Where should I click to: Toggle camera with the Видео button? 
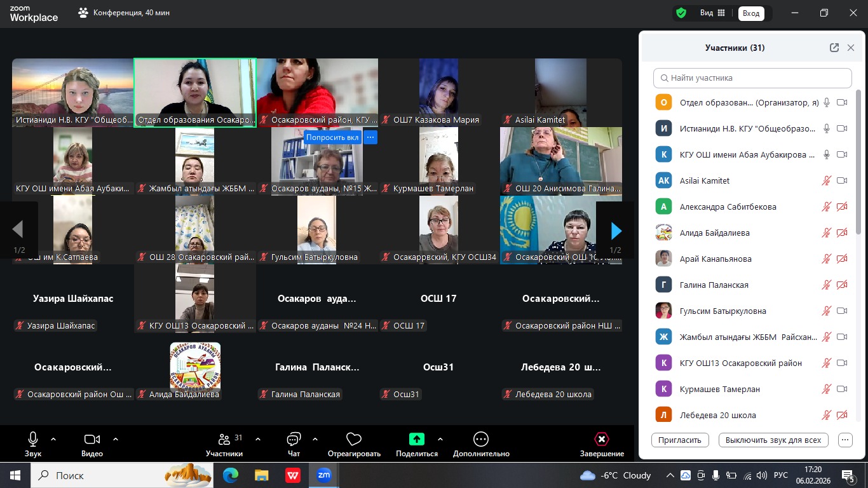tap(92, 439)
